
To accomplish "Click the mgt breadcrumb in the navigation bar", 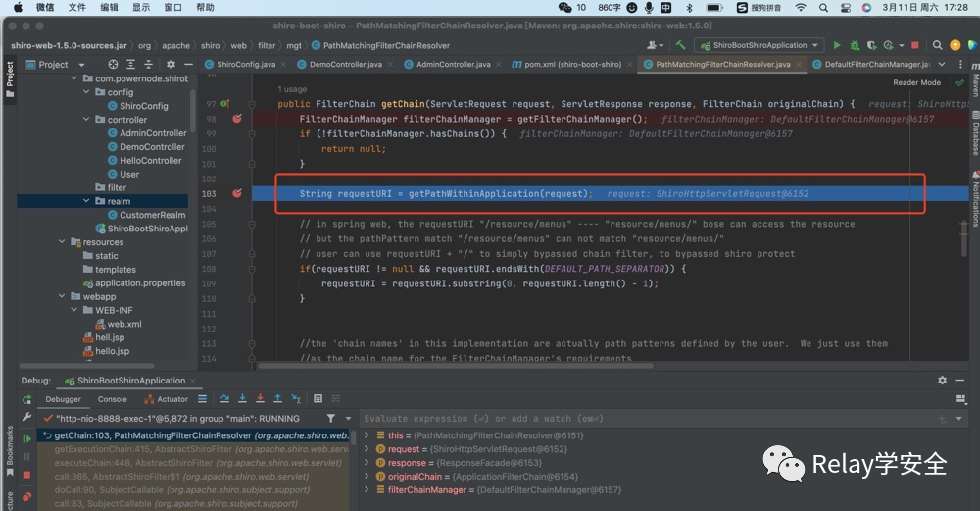I will point(294,46).
